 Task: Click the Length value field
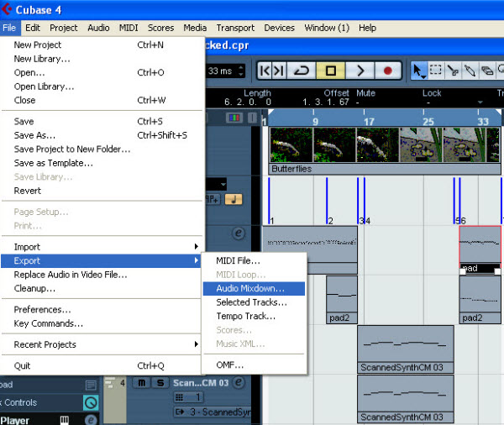pyautogui.click(x=248, y=102)
